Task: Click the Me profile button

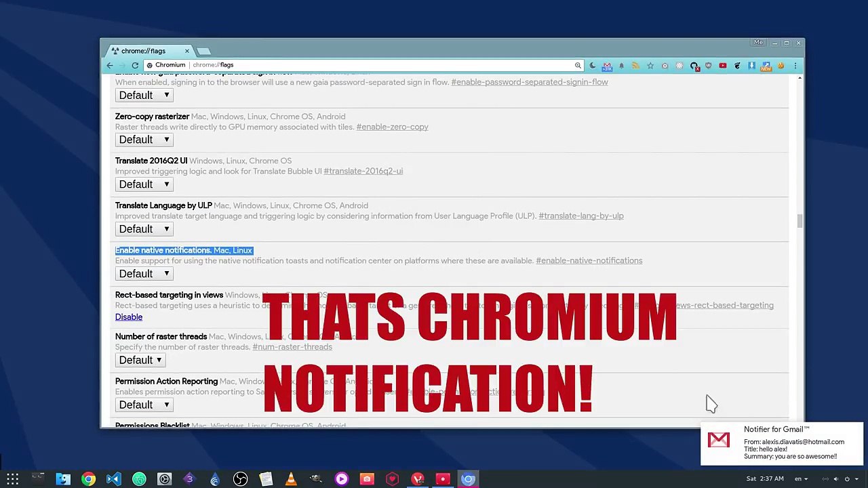Action: coord(758,43)
